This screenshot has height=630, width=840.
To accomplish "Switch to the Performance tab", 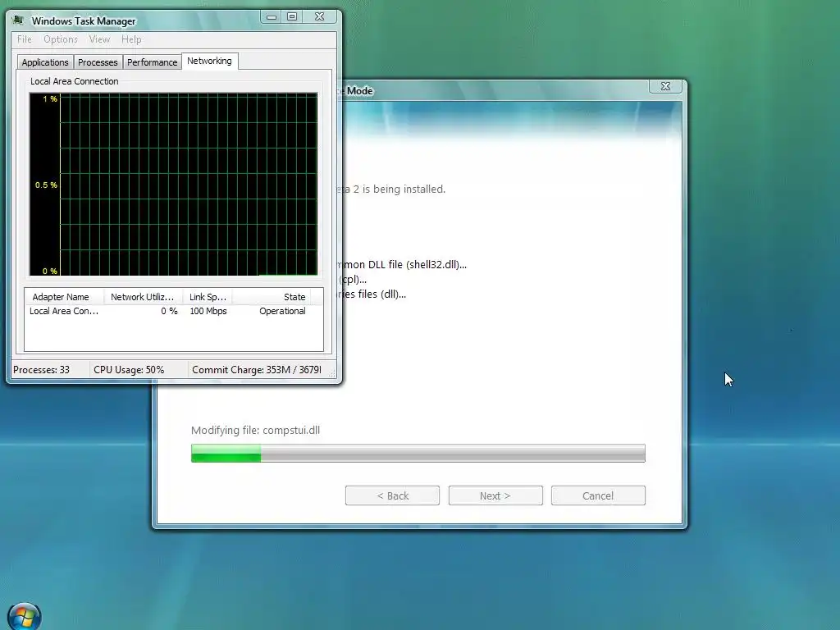I will coord(152,62).
